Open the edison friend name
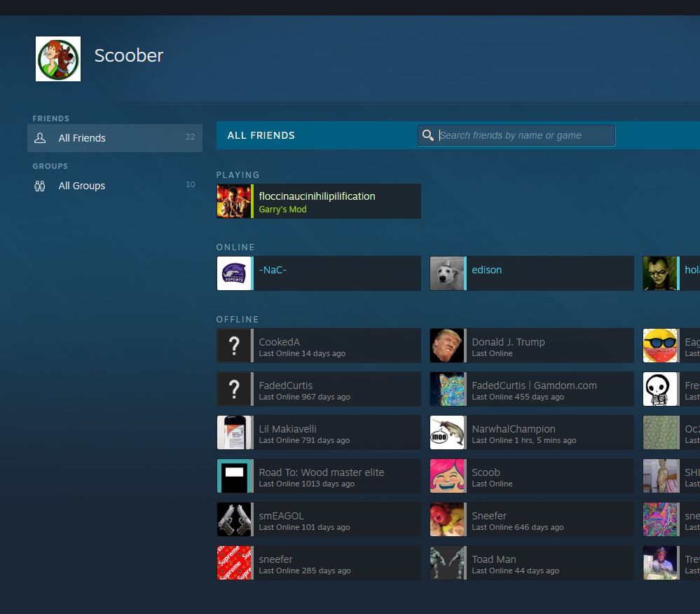 pos(486,270)
